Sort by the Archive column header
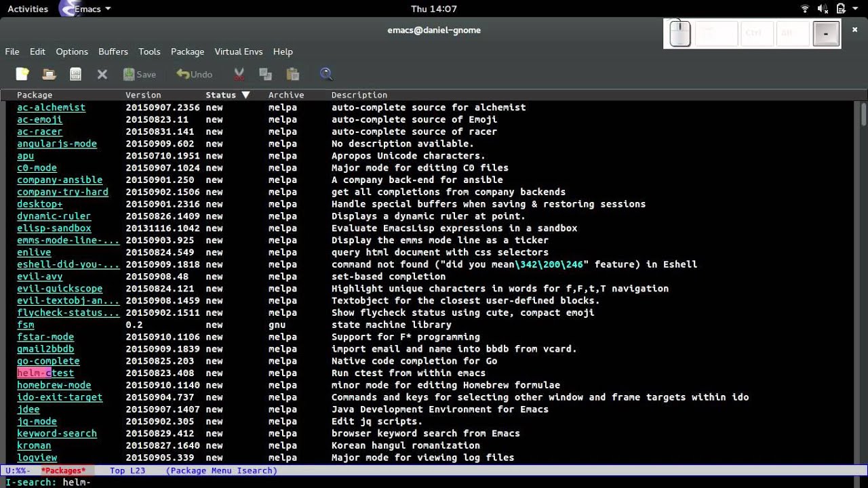 [286, 95]
